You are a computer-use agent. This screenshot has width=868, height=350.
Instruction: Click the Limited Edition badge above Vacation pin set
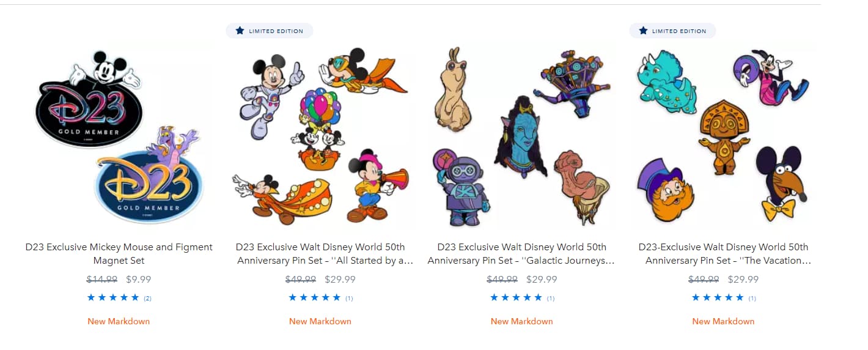click(x=672, y=31)
